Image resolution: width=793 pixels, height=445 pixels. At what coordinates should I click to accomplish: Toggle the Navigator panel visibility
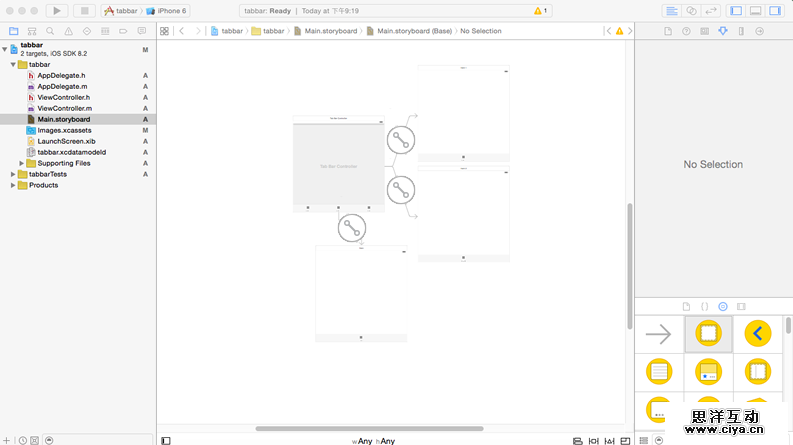click(x=736, y=11)
